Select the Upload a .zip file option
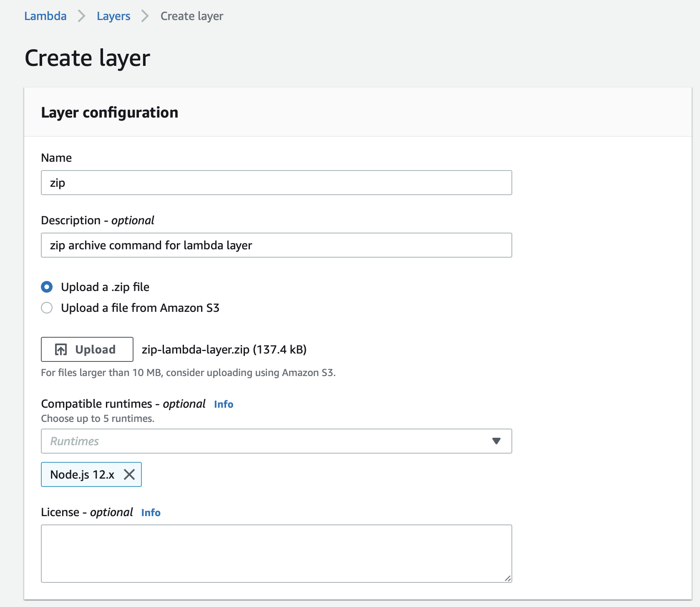The image size is (700, 607). (47, 287)
